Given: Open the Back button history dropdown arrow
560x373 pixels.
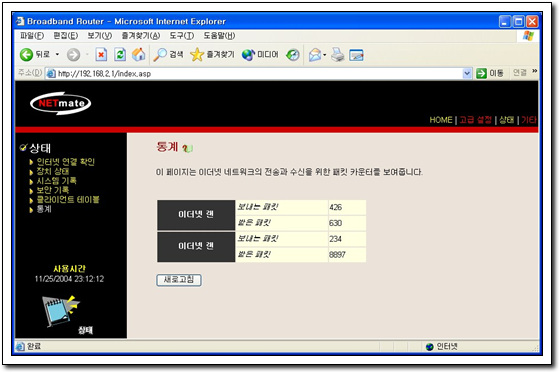Looking at the screenshot, I should (57, 55).
